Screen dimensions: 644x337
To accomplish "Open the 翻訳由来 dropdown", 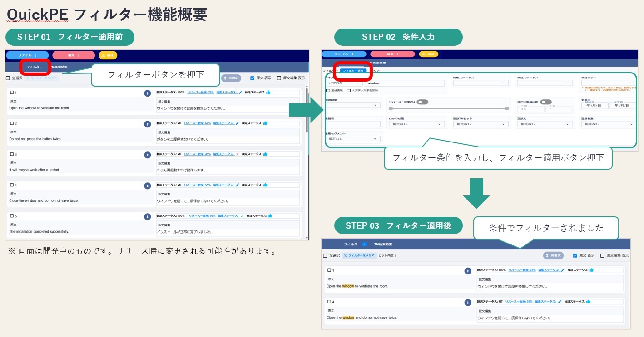I will 353,105.
